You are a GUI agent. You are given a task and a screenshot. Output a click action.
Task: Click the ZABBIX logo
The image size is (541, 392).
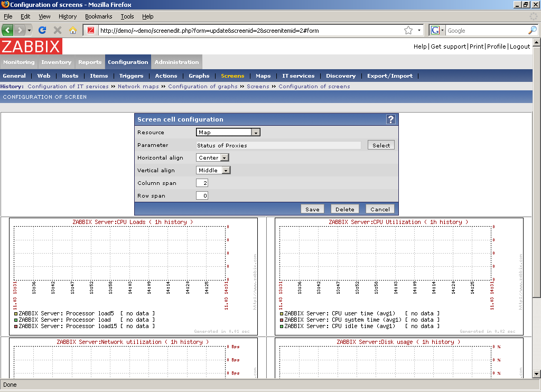31,46
